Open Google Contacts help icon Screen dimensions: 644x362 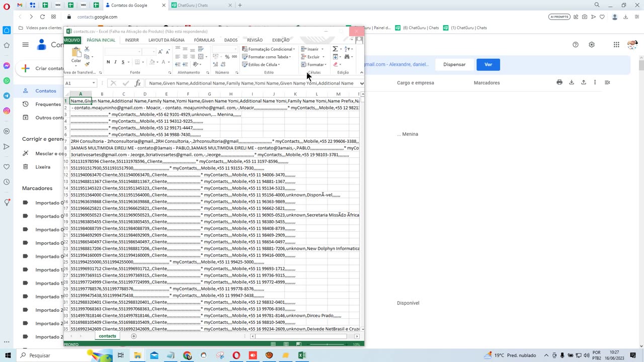(x=576, y=45)
